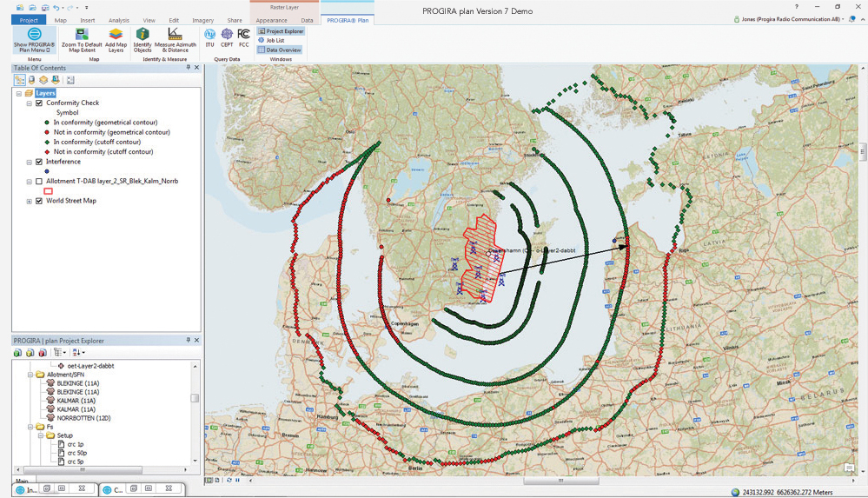Screen dimensions: 868x498
Task: Select the crc 50p item
Action: click(x=76, y=453)
